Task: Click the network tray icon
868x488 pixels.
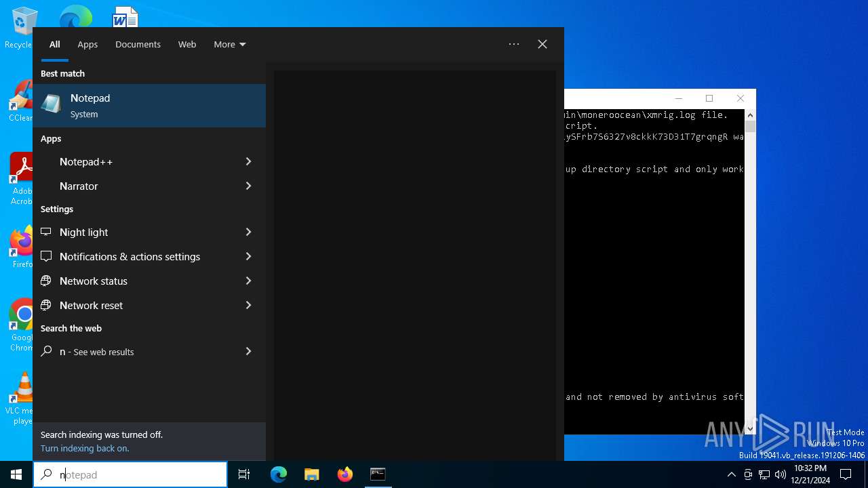Action: tap(764, 474)
